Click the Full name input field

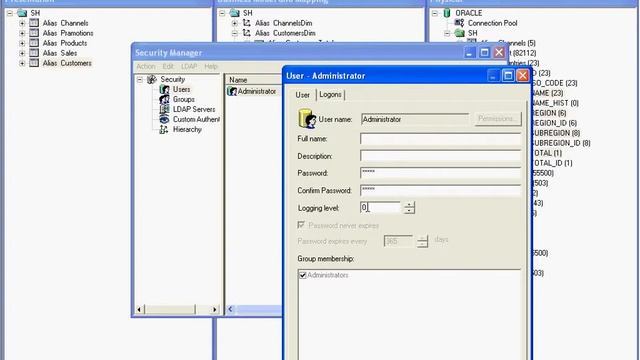(440, 139)
